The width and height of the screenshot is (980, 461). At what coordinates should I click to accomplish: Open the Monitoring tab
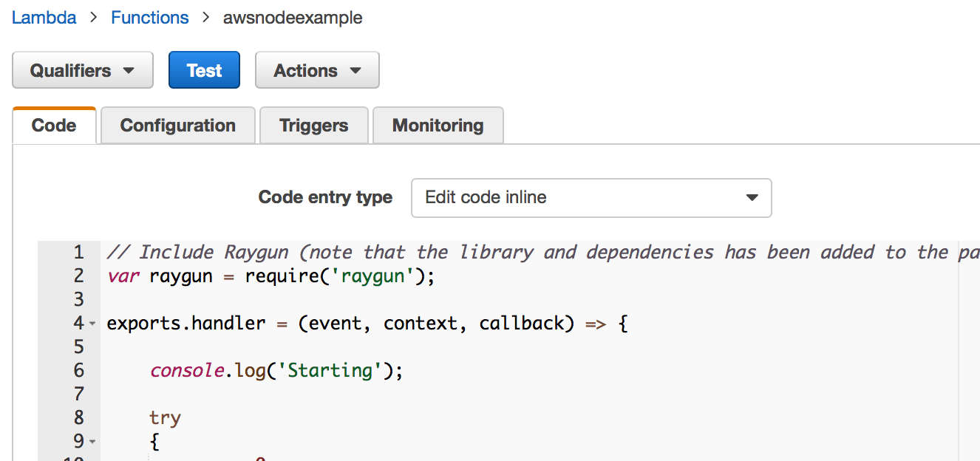click(x=438, y=126)
